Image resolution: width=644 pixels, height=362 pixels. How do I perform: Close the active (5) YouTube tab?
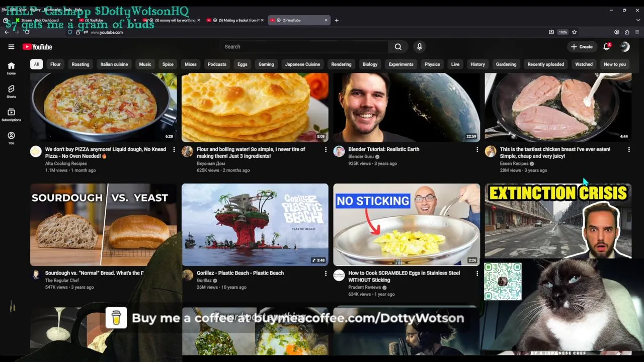pos(326,20)
